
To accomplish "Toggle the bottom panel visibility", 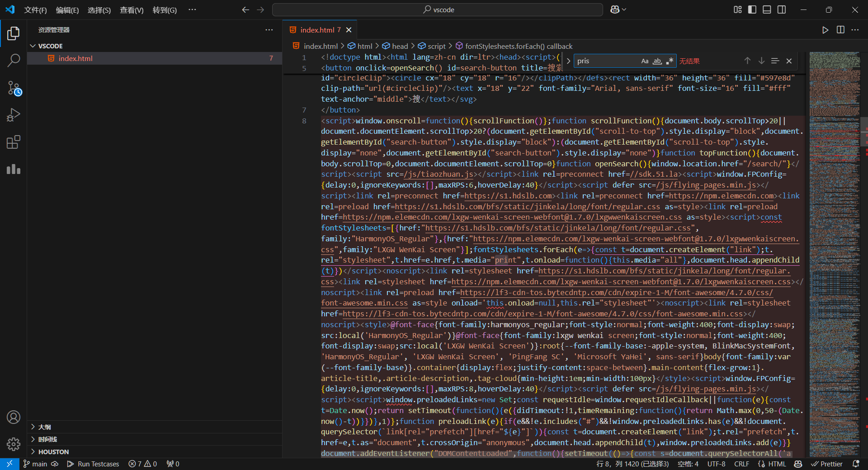I will (x=767, y=9).
